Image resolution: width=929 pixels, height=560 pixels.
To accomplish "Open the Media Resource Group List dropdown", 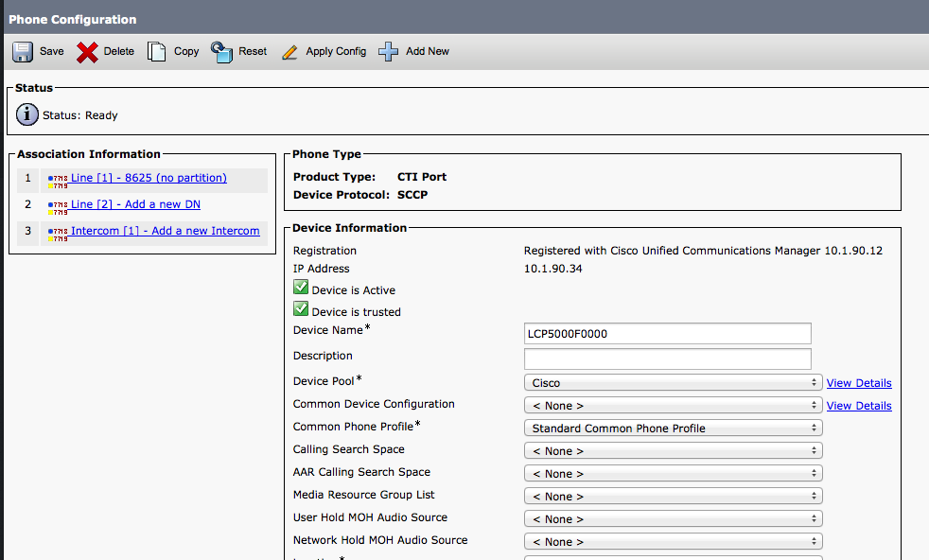I will 673,496.
